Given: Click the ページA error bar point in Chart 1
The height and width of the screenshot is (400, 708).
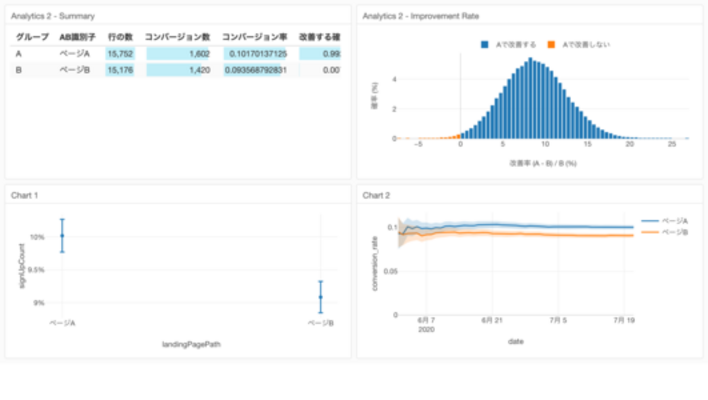Looking at the screenshot, I should [62, 236].
